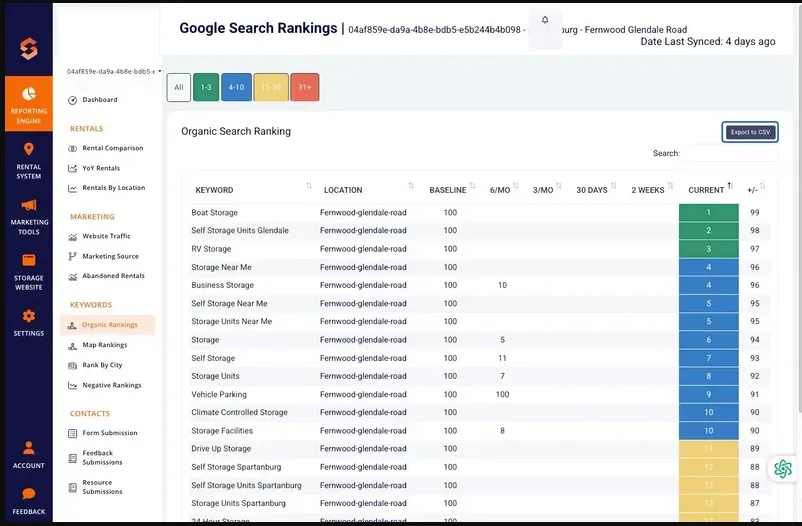Click the Storage Facilities keyword
Image resolution: width=802 pixels, height=526 pixels.
(x=222, y=431)
